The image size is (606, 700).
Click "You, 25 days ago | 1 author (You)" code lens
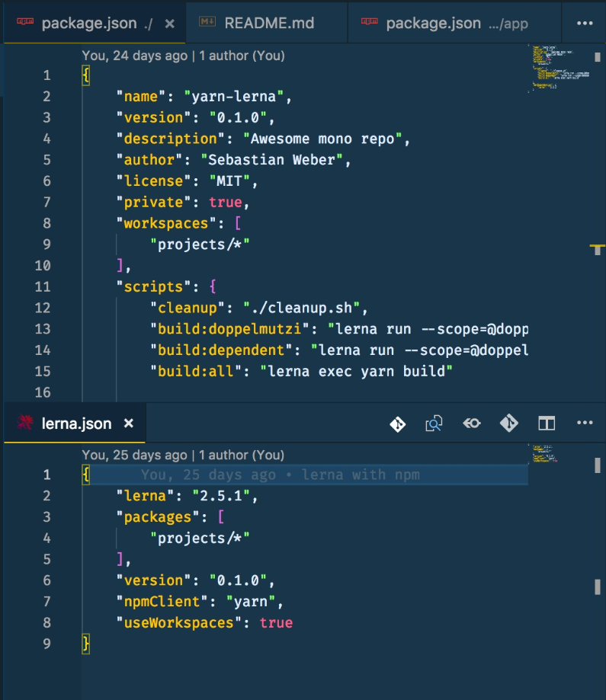183,455
